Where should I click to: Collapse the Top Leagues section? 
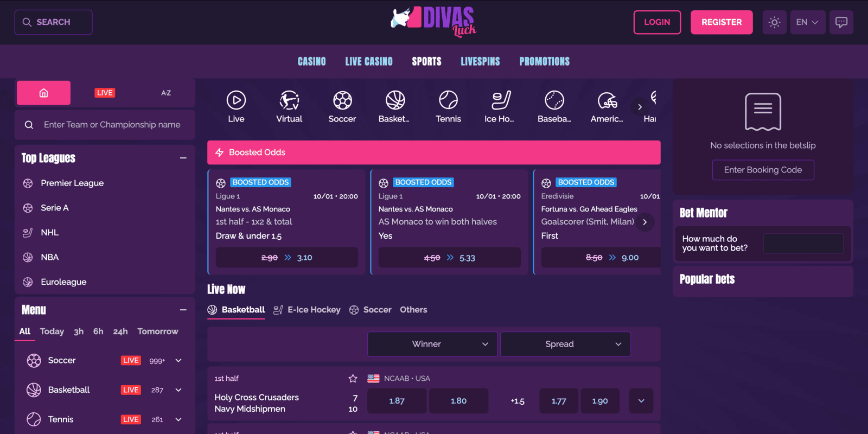(x=183, y=158)
